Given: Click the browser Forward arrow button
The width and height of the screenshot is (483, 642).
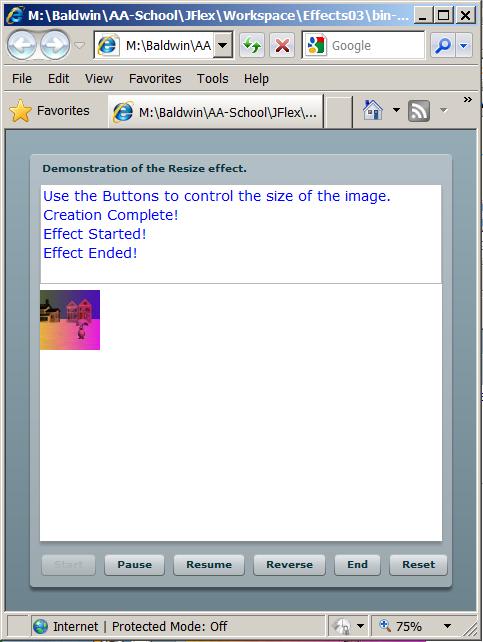Looking at the screenshot, I should pyautogui.click(x=54, y=45).
